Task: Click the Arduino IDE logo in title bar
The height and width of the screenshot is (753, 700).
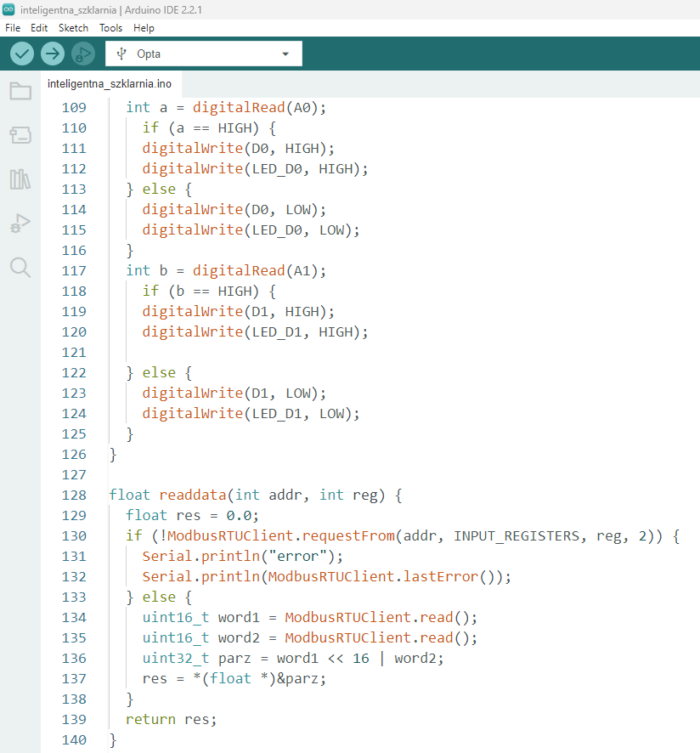Action: click(9, 9)
